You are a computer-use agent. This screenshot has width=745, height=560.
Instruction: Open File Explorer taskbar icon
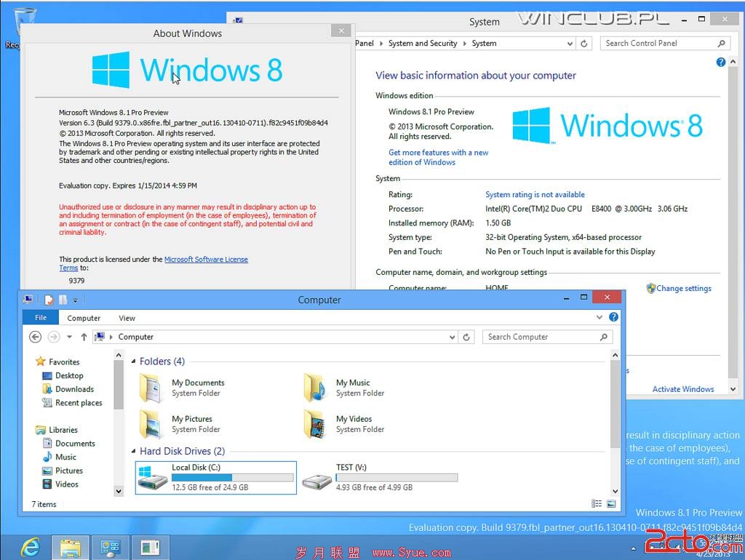point(71,548)
